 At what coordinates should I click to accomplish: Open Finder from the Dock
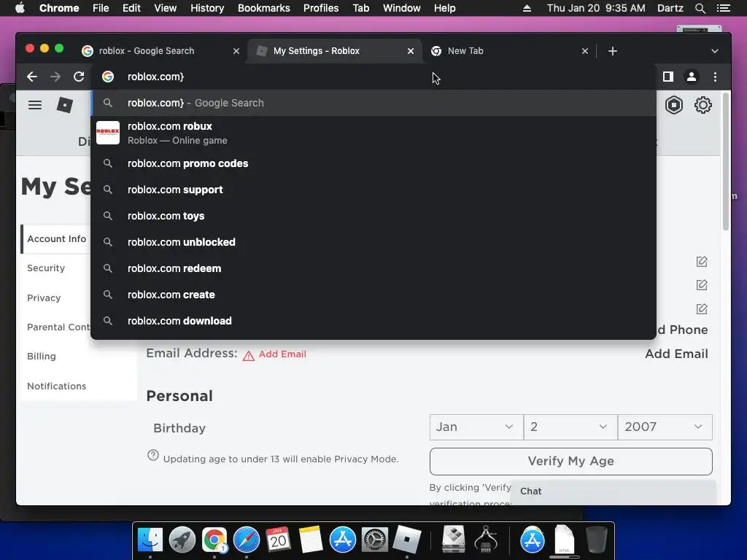coord(150,540)
